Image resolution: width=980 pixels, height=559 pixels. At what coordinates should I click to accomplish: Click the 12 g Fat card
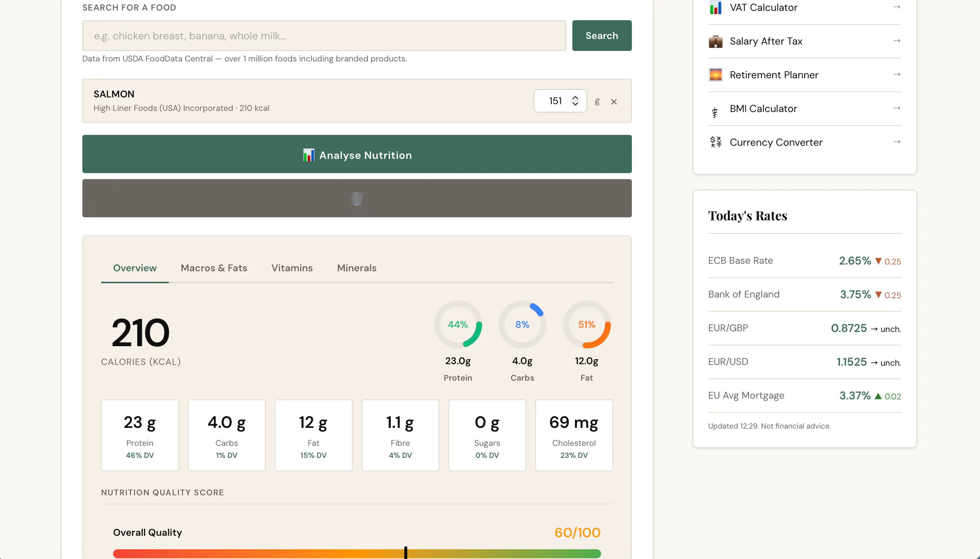point(313,435)
